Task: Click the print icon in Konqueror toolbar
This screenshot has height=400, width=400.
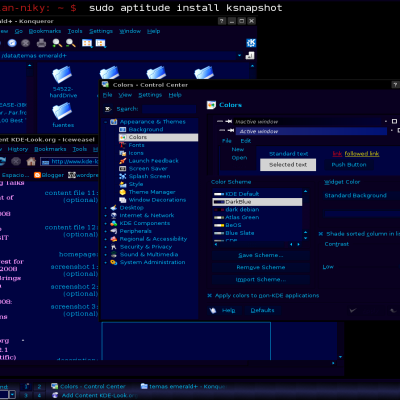Action: point(41,43)
